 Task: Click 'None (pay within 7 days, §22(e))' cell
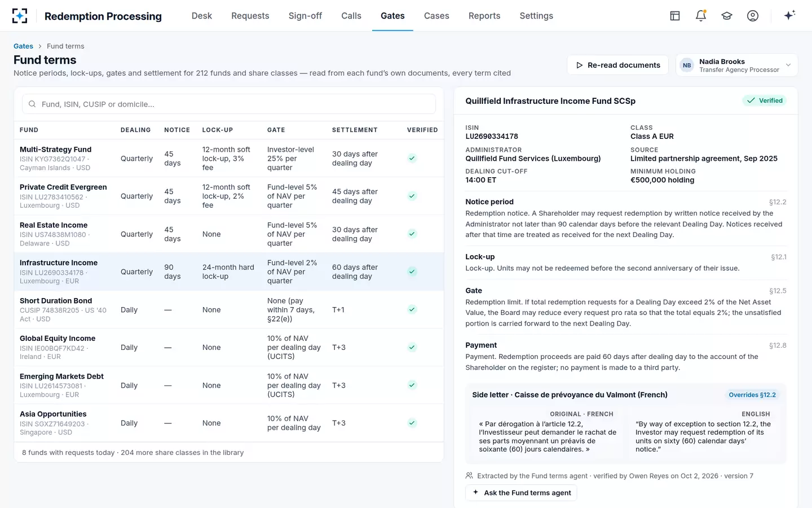pyautogui.click(x=291, y=309)
